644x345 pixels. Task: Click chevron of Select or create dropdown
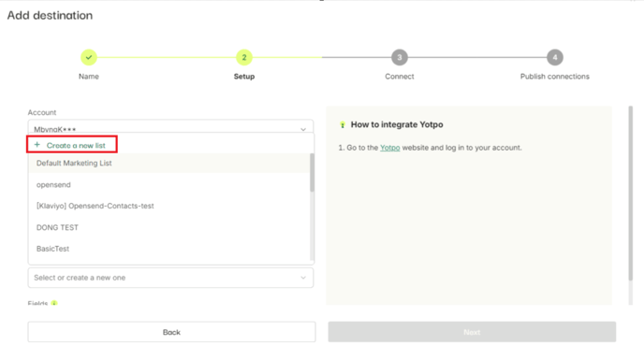[303, 278]
